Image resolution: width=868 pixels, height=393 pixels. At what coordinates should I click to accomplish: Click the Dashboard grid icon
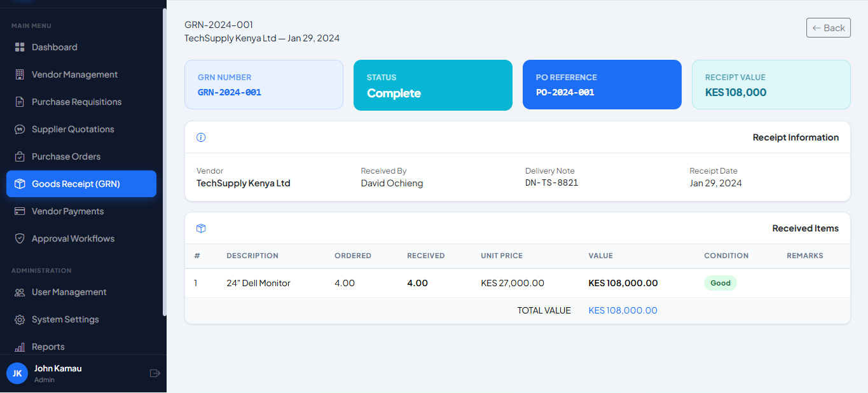tap(20, 47)
